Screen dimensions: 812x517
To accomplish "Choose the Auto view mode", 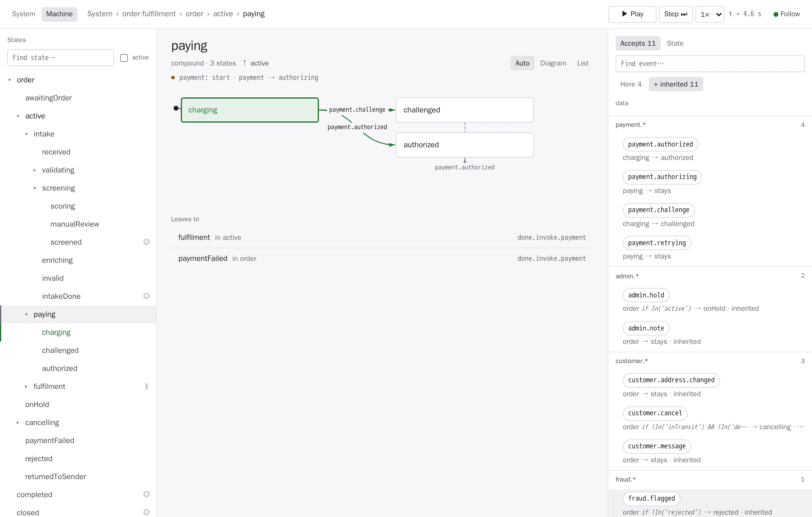I will 522,63.
